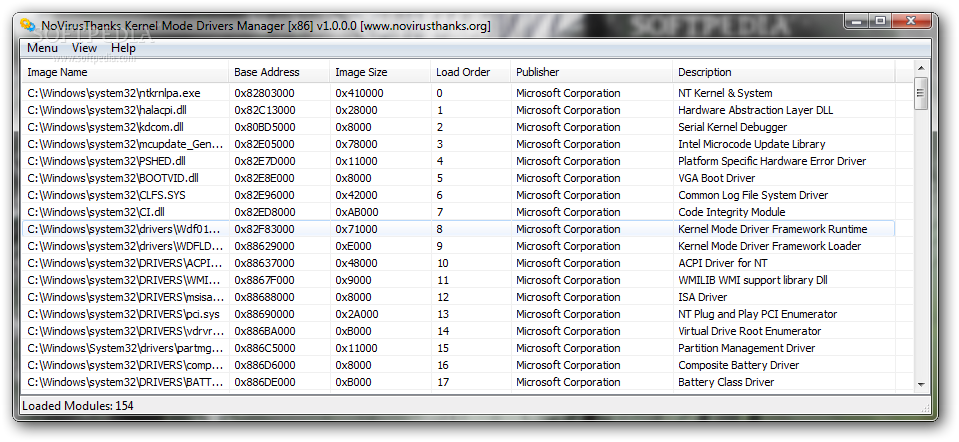Screen dimensions: 959x442
Task: Select the ntkrnlpa.exe row
Action: point(458,93)
